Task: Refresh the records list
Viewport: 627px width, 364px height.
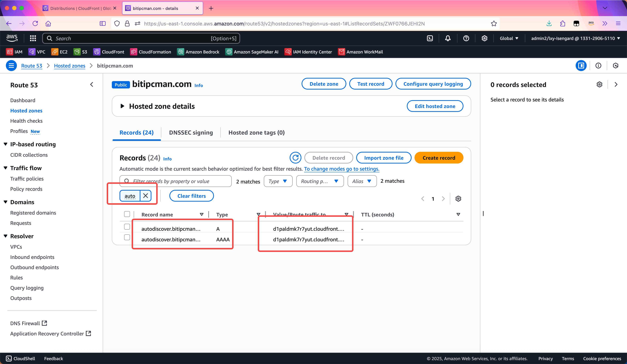Action: tap(295, 158)
